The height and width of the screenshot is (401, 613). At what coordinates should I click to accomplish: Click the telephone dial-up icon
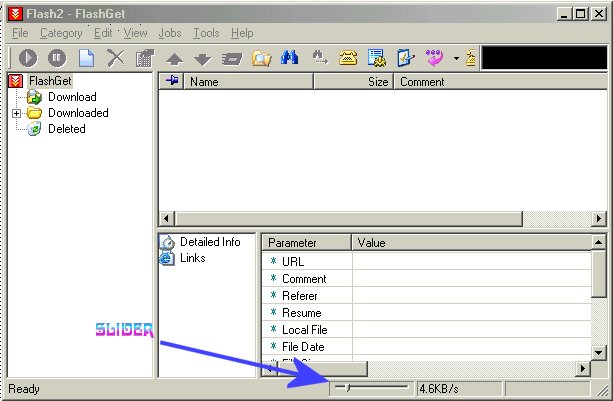(348, 58)
